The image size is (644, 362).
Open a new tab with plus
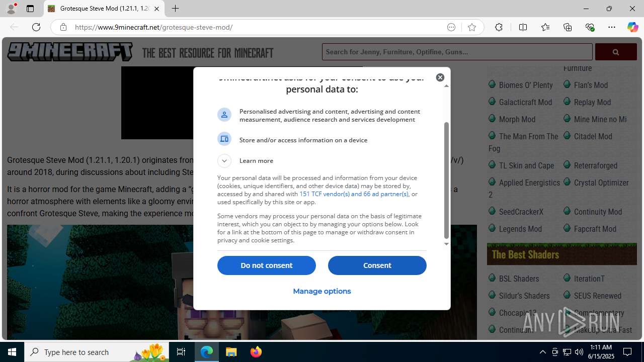(x=175, y=9)
